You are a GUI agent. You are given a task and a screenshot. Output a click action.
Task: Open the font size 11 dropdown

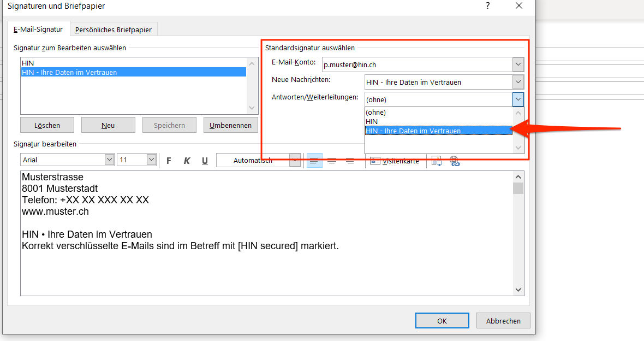151,160
